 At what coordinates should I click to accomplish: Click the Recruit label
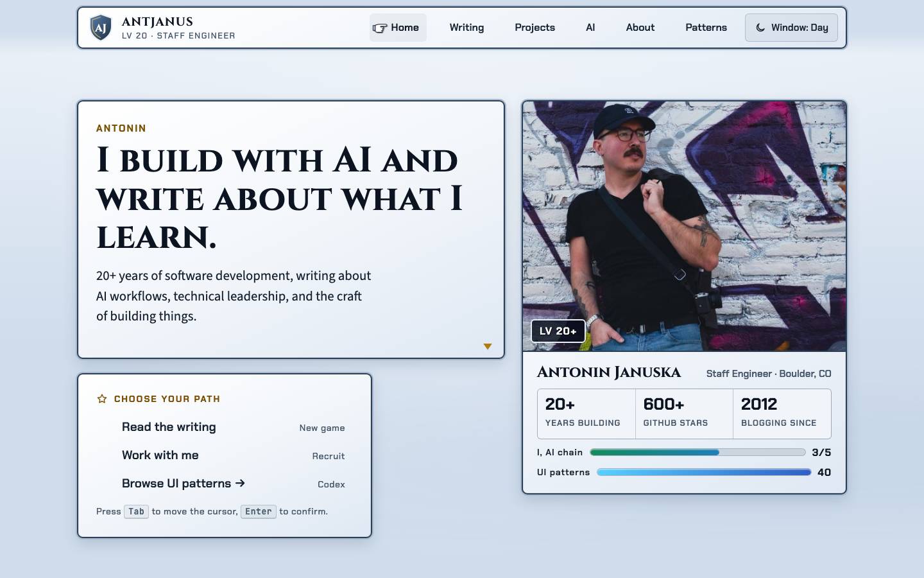(329, 457)
